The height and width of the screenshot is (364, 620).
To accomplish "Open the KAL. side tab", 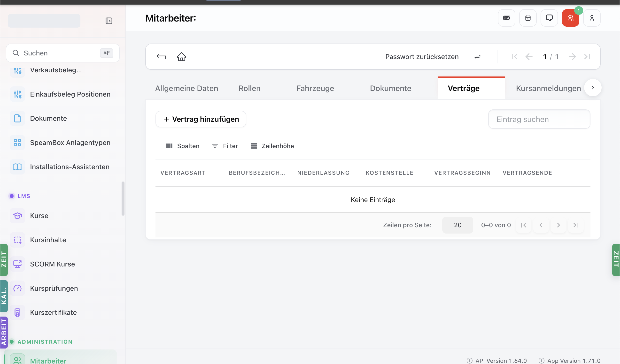I will point(4,296).
